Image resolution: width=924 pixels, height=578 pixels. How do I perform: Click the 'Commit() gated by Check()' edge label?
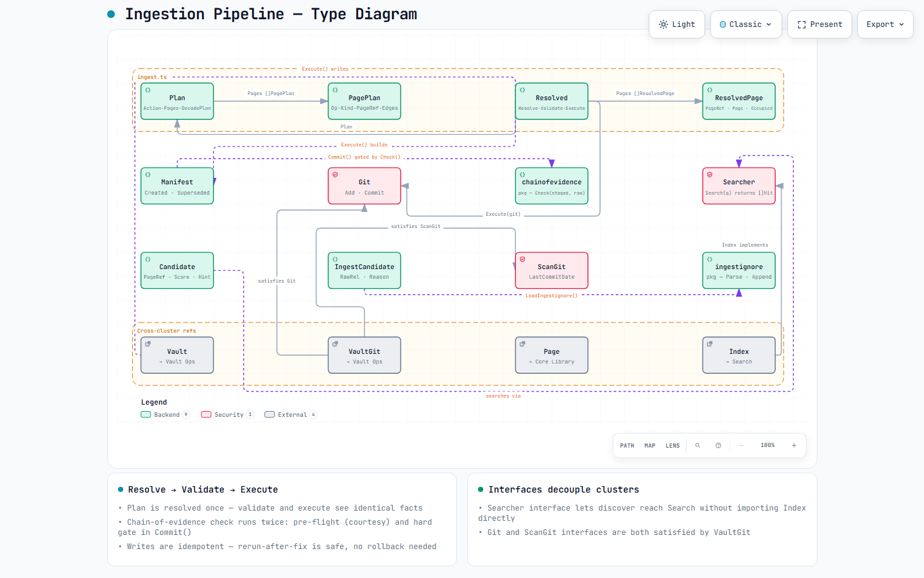pyautogui.click(x=364, y=157)
